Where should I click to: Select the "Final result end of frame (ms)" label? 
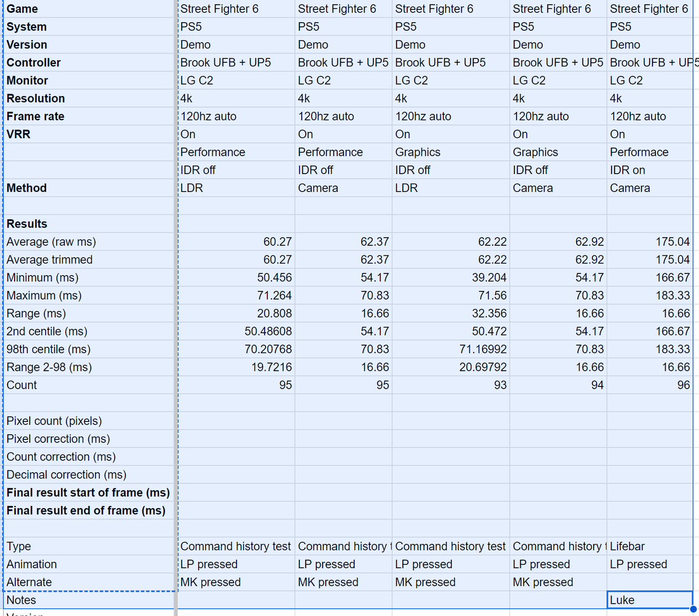[x=87, y=511]
